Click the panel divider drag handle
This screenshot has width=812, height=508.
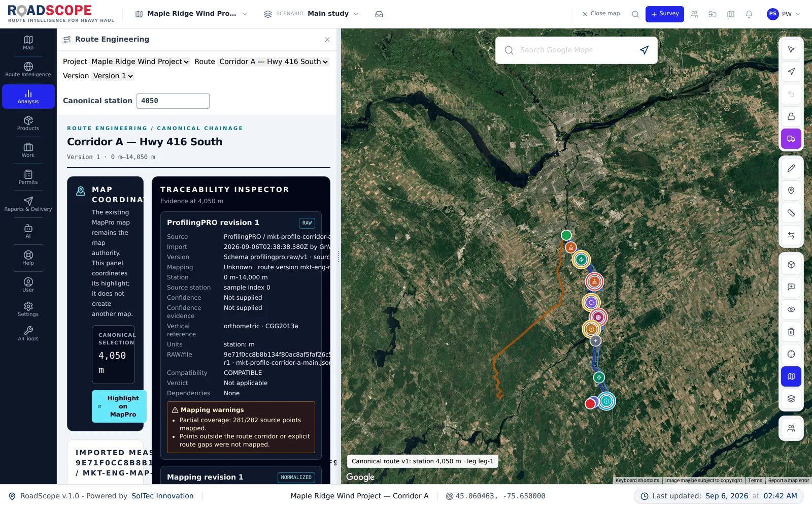[339, 257]
